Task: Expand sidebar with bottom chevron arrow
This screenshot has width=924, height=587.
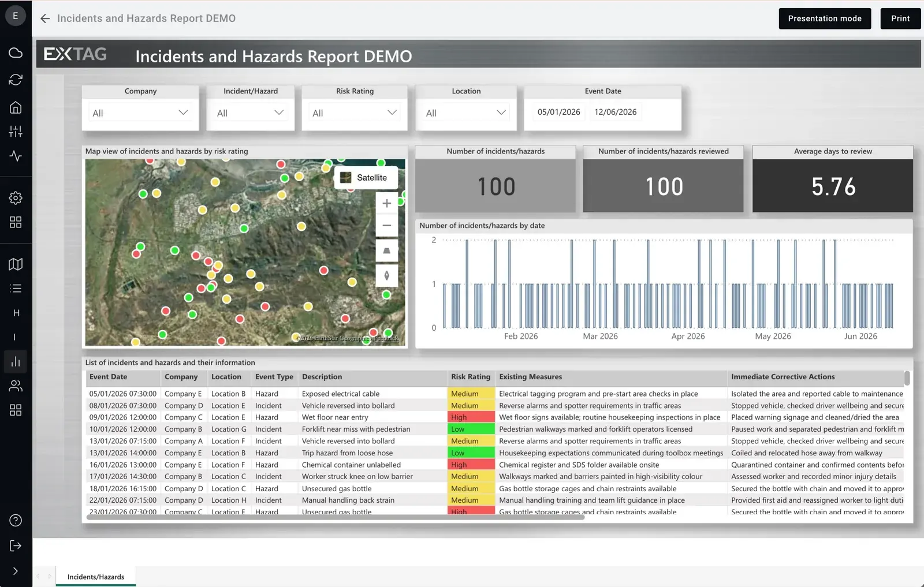Action: [16, 571]
